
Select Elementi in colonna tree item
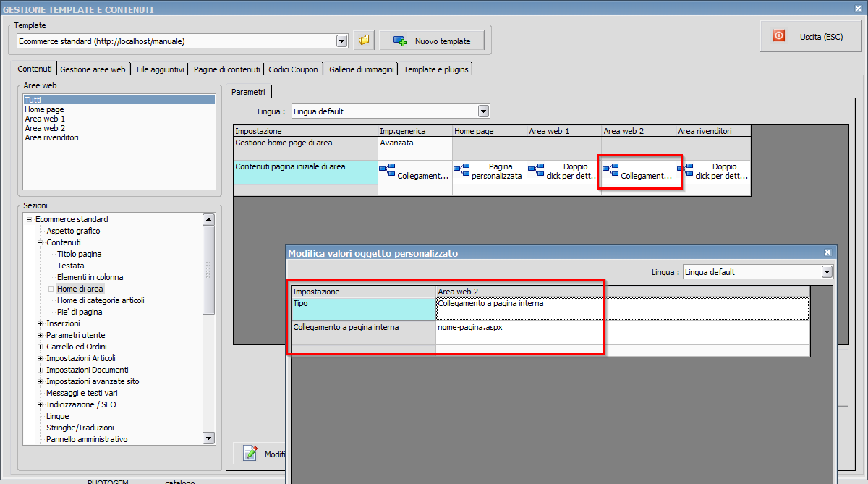[90, 277]
